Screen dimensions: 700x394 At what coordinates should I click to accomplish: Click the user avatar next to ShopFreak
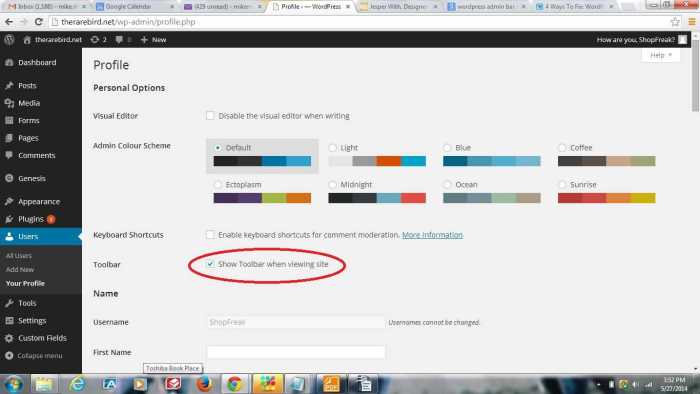(683, 40)
